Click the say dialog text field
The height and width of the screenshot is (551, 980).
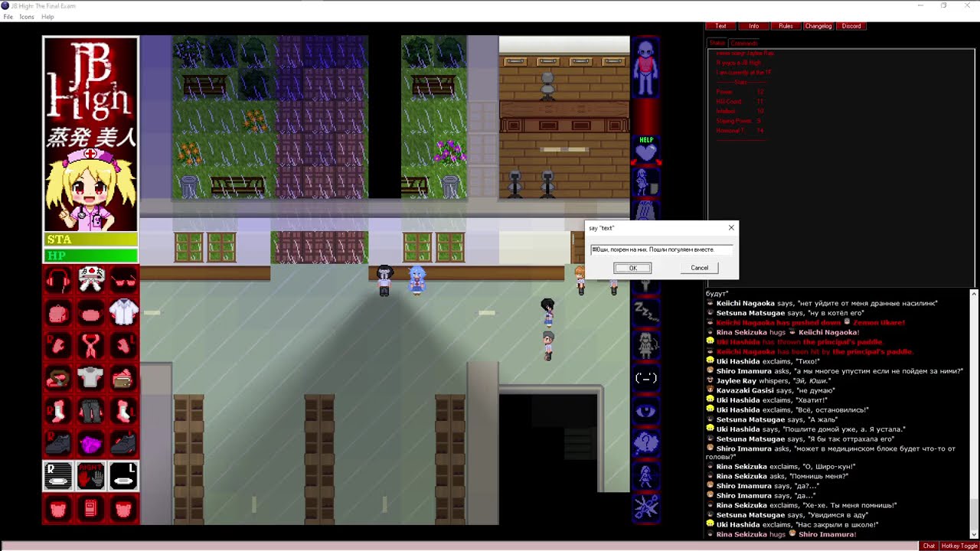[661, 249]
